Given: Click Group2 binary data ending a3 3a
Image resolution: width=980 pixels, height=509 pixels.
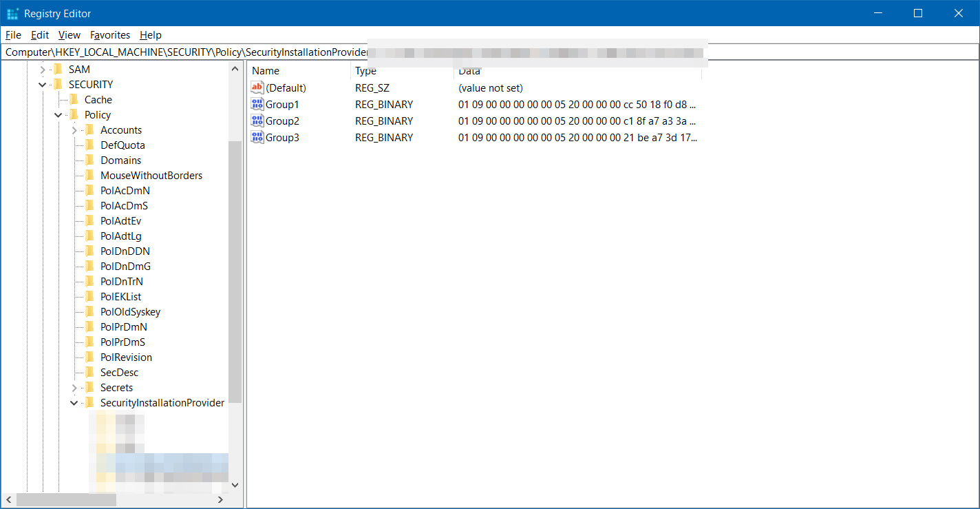Looking at the screenshot, I should (x=577, y=121).
